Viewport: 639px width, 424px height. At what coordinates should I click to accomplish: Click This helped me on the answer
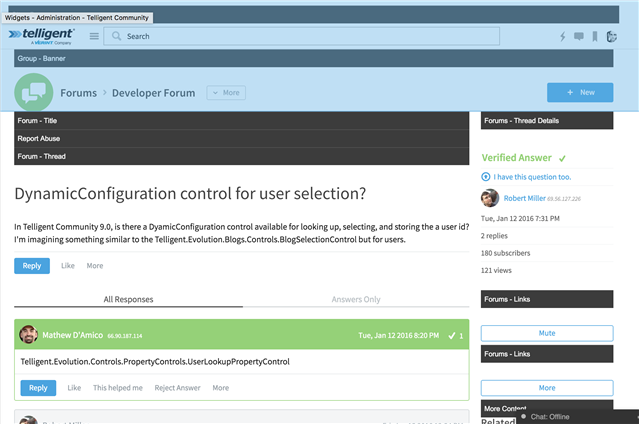coord(118,388)
